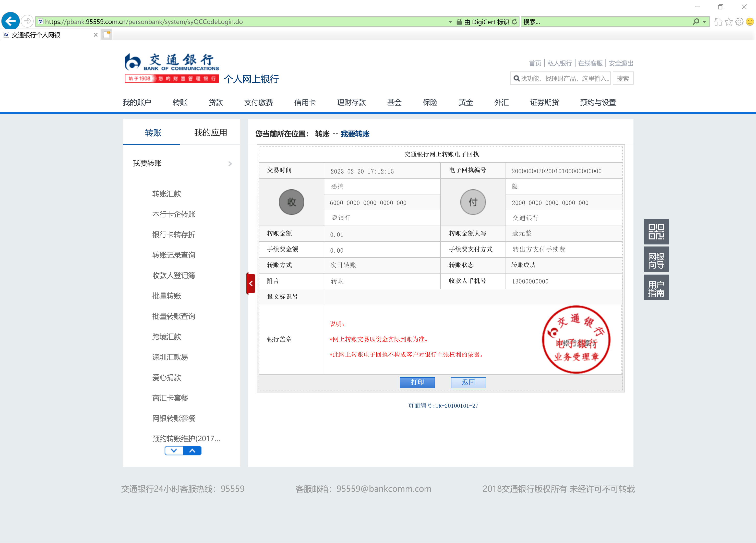Click the refresh icon in address bar
The width and height of the screenshot is (756, 543).
pos(515,22)
